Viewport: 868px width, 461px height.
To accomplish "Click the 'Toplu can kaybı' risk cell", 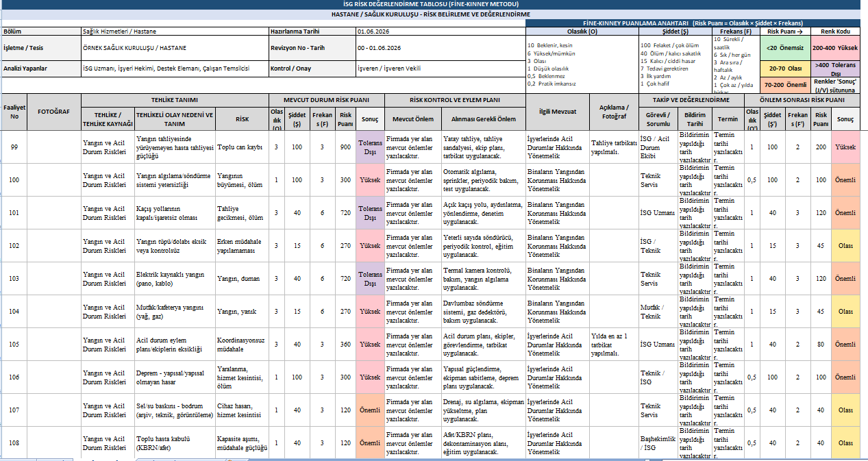I will pyautogui.click(x=241, y=147).
